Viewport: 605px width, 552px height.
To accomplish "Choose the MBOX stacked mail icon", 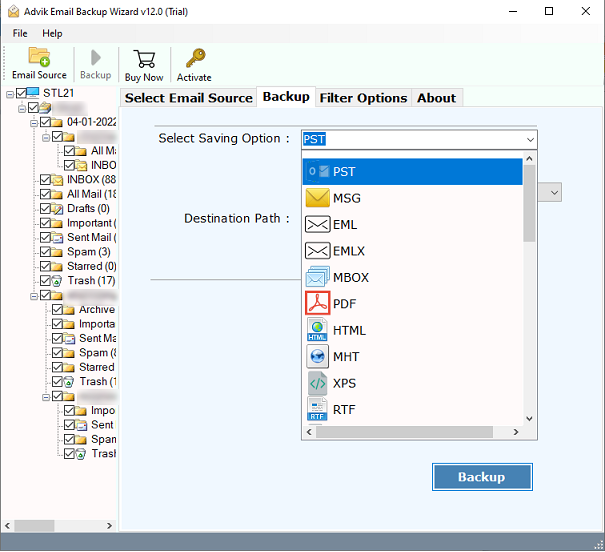I will tap(318, 277).
